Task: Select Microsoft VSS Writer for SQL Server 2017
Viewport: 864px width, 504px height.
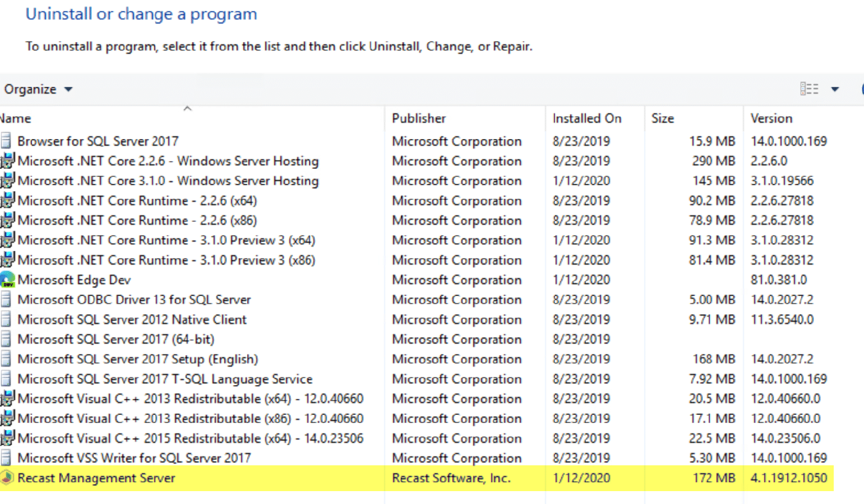Action: pyautogui.click(x=134, y=458)
